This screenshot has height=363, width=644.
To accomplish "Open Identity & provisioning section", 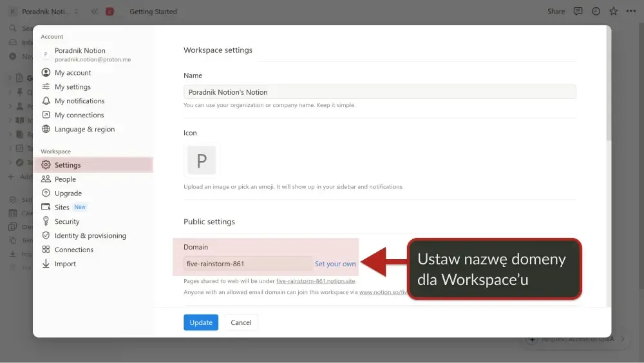I will pyautogui.click(x=90, y=235).
